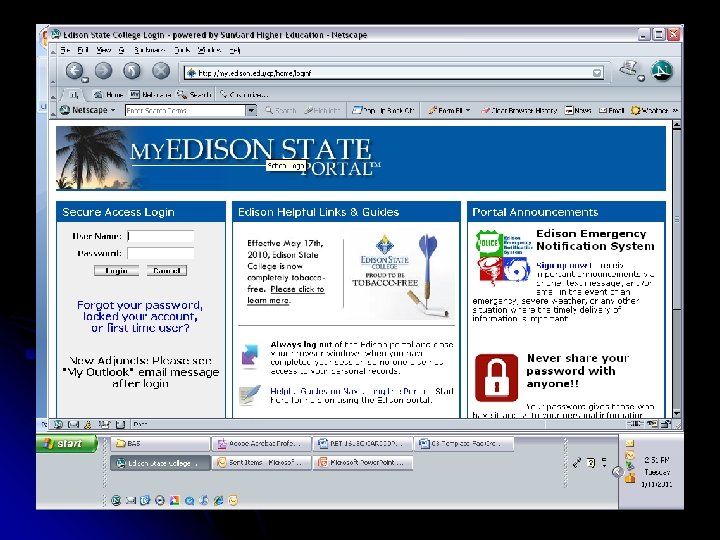This screenshot has width=720, height=540.
Task: Click the Edison State College taskbar button
Action: coord(160,463)
